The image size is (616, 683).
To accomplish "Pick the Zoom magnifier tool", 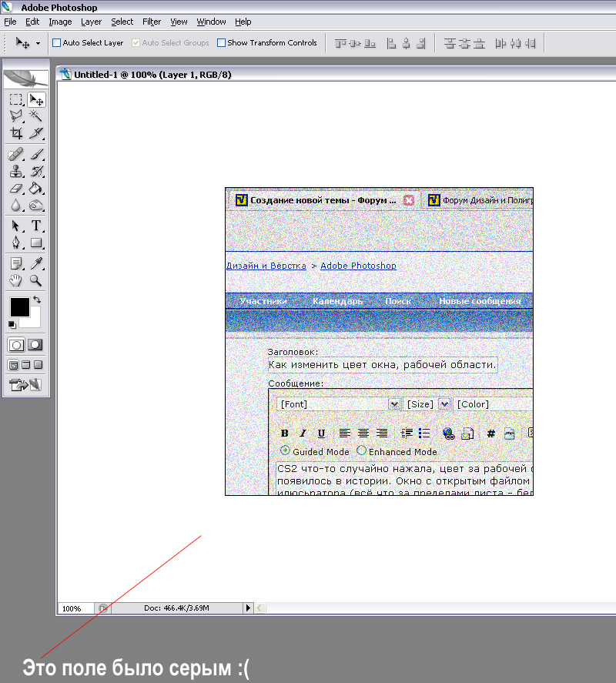I will click(x=36, y=280).
